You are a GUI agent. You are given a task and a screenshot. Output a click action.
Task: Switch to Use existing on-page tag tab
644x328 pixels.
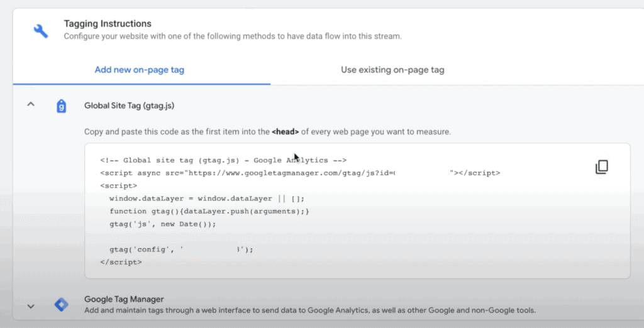coord(392,70)
